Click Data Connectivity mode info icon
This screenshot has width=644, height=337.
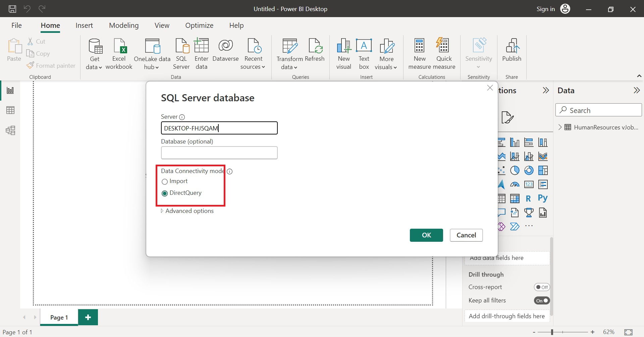[230, 171]
